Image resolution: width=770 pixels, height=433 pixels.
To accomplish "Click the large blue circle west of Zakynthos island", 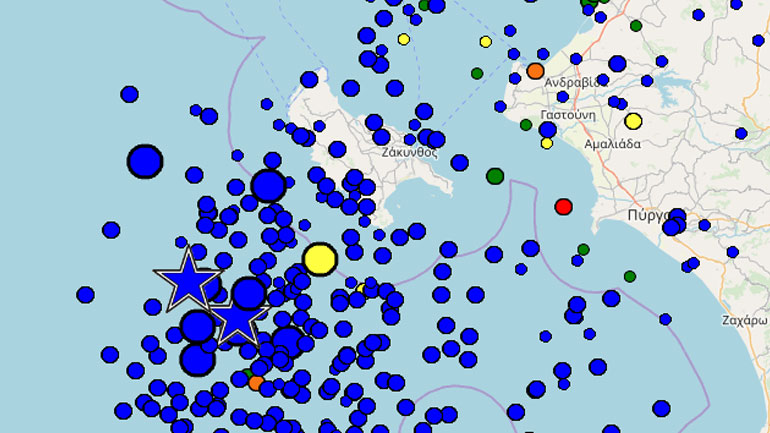I will (x=268, y=185).
